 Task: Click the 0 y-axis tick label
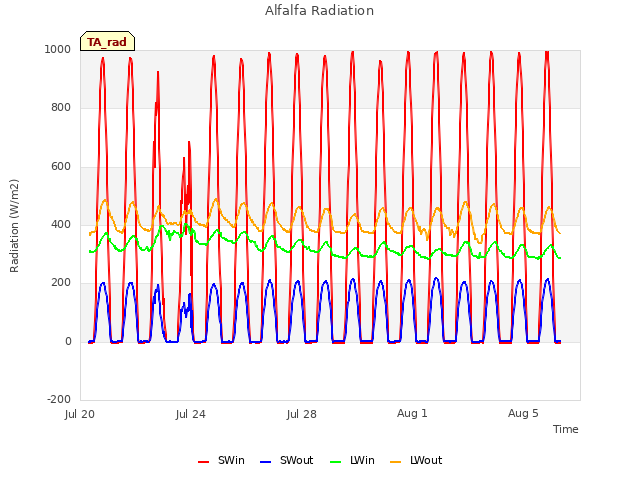68,342
